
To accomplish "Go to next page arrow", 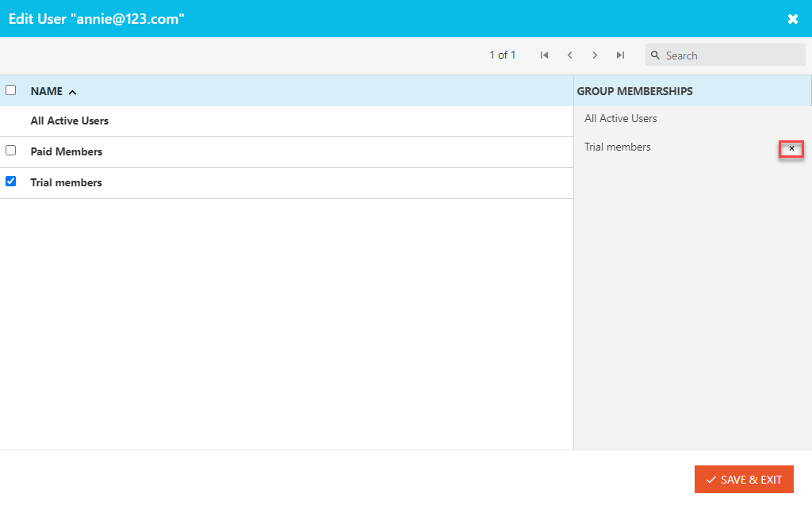I will [595, 55].
